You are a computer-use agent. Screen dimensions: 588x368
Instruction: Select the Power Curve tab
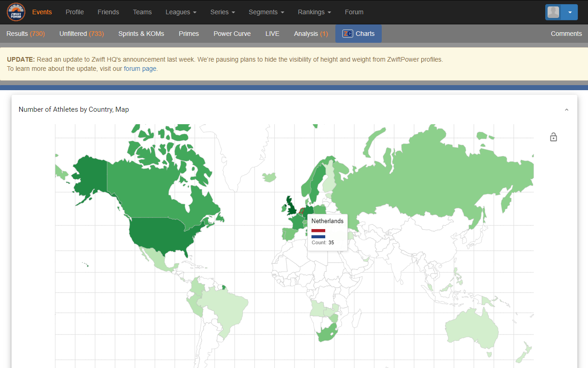tap(232, 34)
